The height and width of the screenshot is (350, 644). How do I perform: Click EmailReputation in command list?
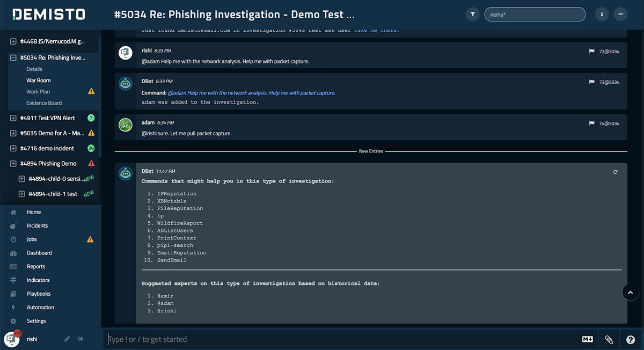[181, 253]
